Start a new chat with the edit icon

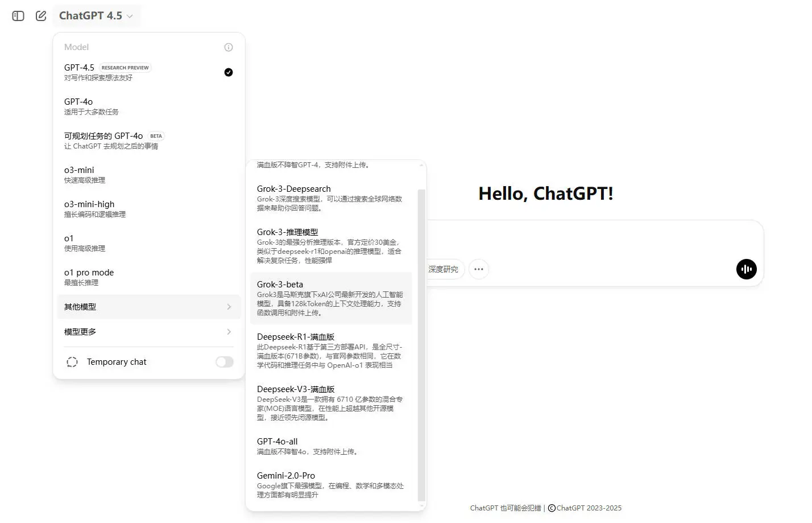tap(41, 16)
